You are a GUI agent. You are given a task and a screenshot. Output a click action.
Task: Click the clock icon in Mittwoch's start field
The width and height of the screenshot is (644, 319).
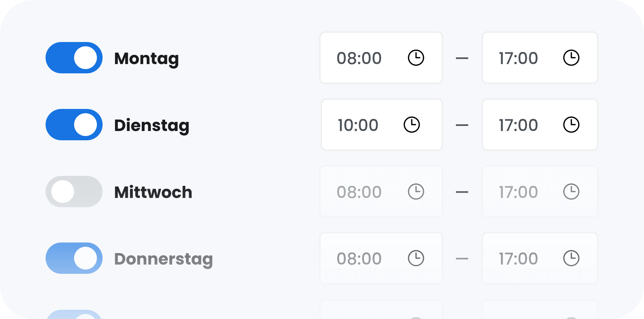coord(416,192)
